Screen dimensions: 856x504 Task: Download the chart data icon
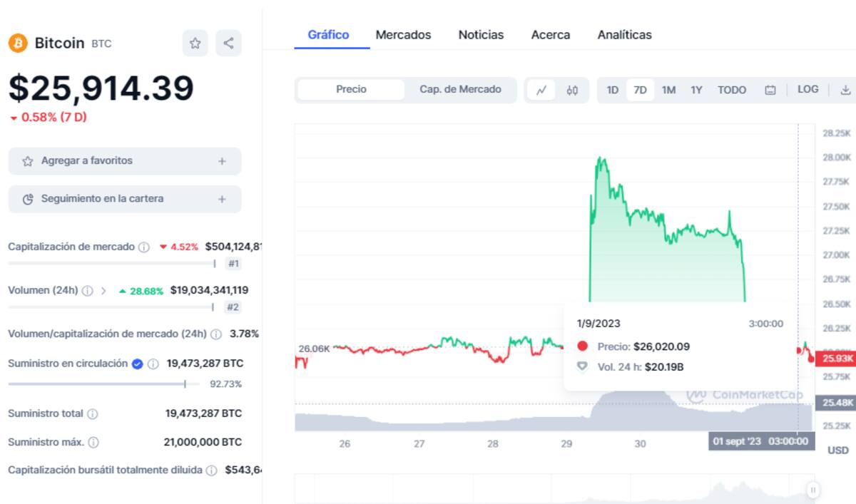[845, 90]
